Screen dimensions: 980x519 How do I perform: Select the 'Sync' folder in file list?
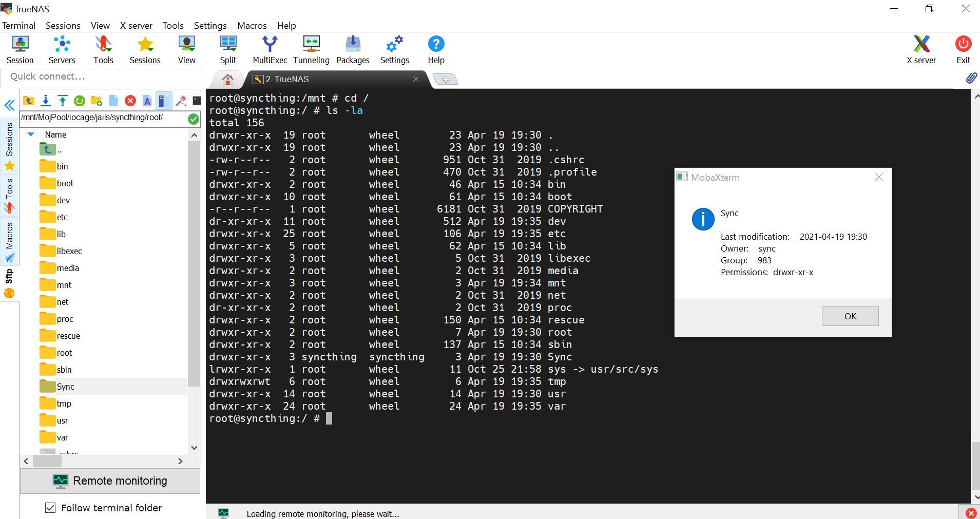[65, 387]
